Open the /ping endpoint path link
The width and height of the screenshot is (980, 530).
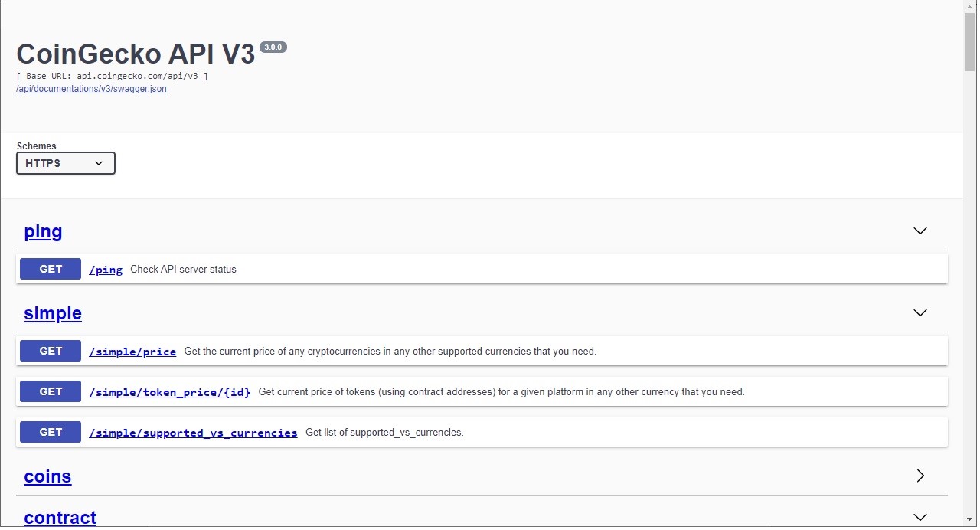point(106,270)
